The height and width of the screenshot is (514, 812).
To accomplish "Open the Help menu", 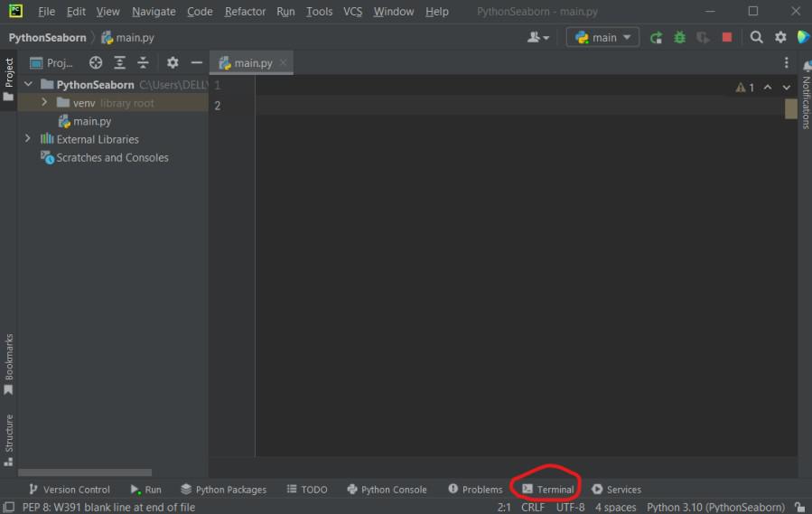I will coord(436,12).
